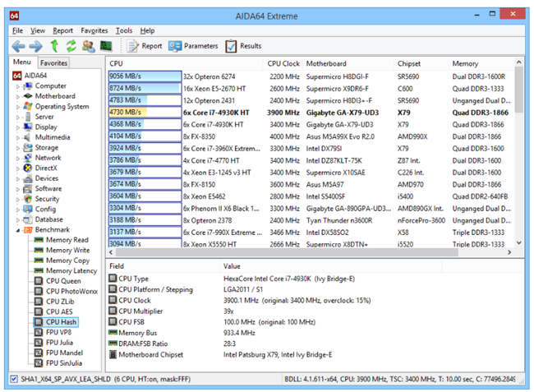Expand the Operating System node
This screenshot has height=392, width=534.
(18, 107)
